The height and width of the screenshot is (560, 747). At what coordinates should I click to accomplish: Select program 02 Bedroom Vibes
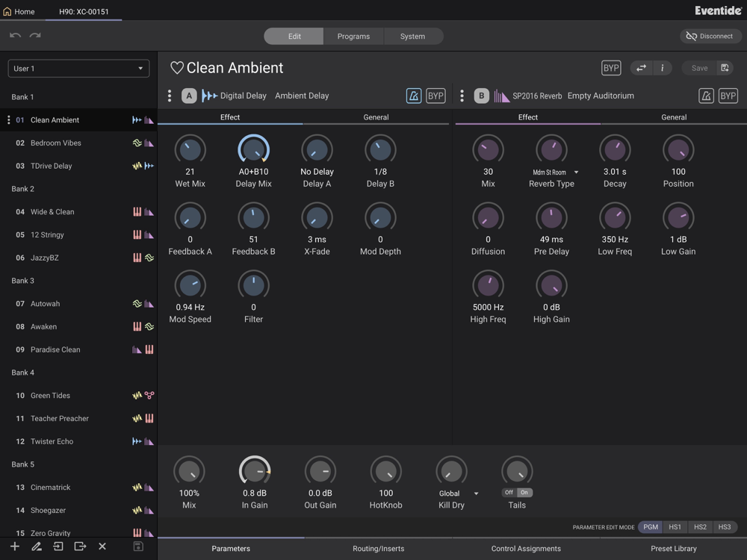point(78,143)
